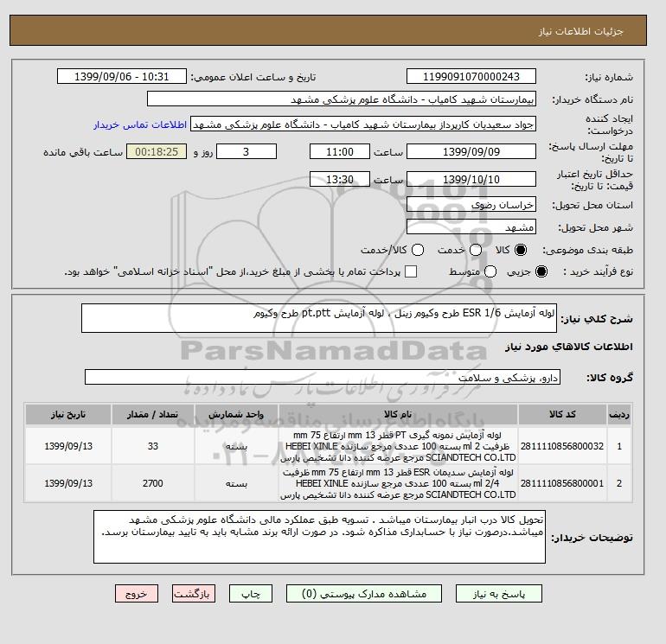This screenshot has height=644, width=666.
Task: Click the need date in row 1
Action: (x=68, y=446)
